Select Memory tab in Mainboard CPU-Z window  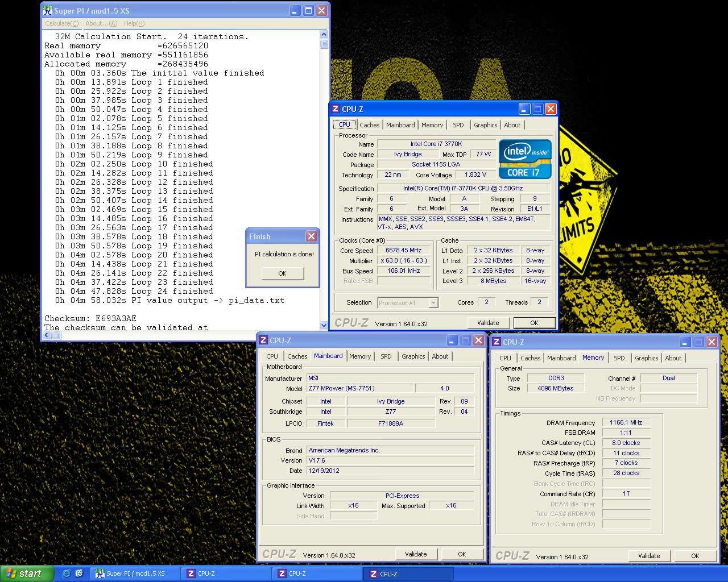360,356
